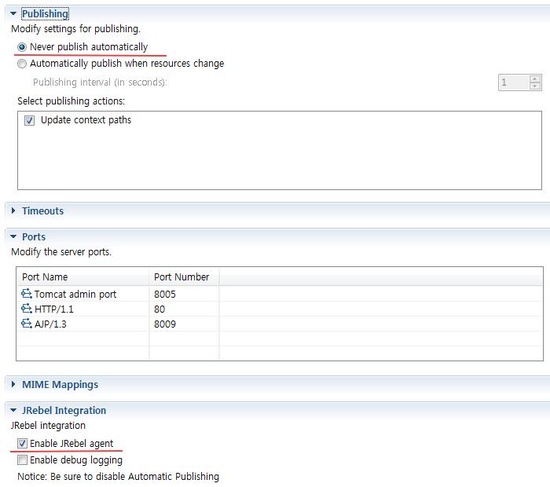
Task: Select Automatically publish when resources change
Action: 22,64
